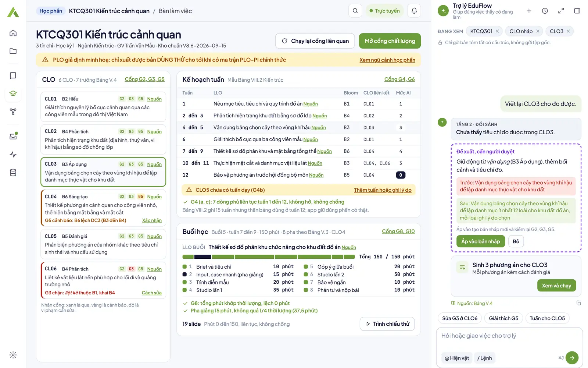Click Cách sửa on CLO6 block
588x368 pixels.
152,293
